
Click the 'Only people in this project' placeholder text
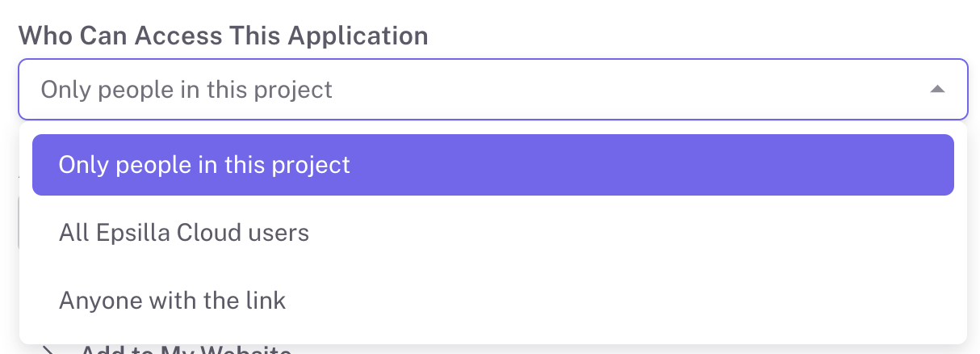point(186,90)
